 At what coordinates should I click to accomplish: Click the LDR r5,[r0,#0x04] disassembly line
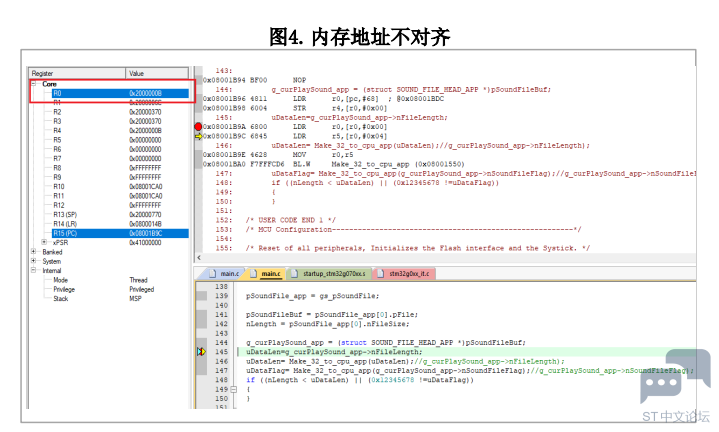coord(295,136)
